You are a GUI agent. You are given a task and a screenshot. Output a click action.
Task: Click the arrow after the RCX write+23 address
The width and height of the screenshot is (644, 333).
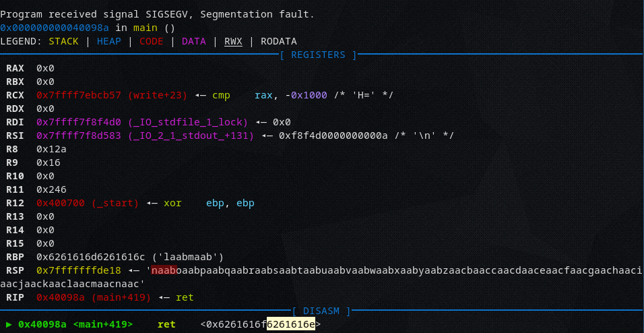(x=200, y=95)
